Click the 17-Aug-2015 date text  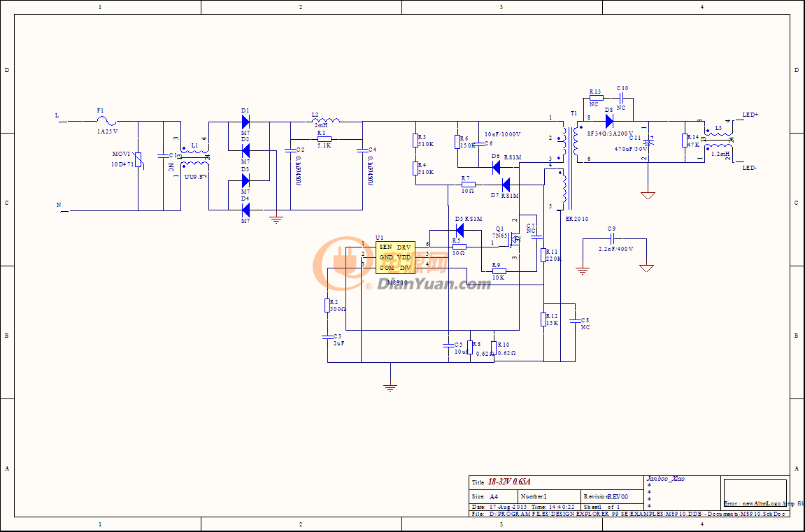tap(508, 507)
